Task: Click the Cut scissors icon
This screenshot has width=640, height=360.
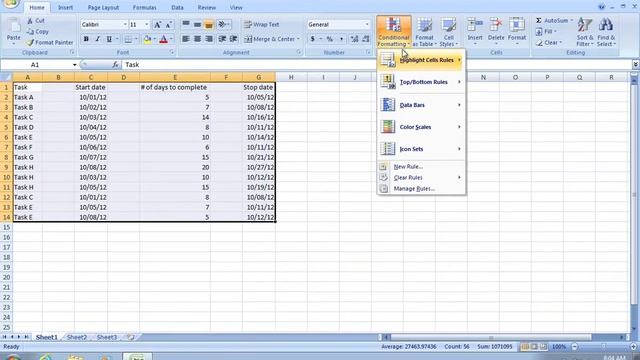Action: [x=31, y=20]
